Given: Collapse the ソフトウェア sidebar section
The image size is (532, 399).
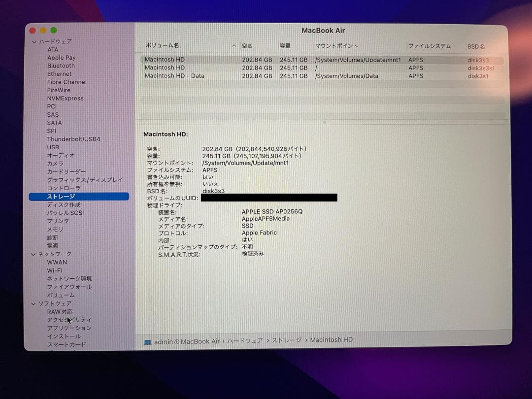Looking at the screenshot, I should pos(33,303).
